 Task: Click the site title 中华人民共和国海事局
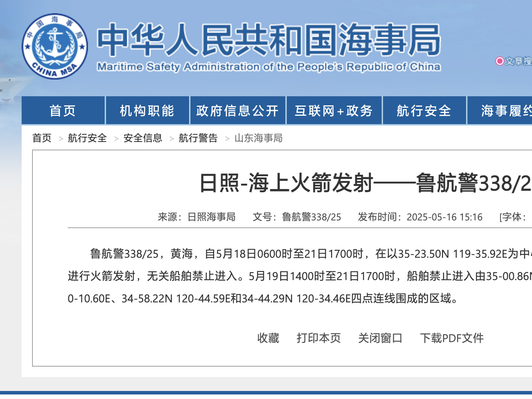(269, 40)
